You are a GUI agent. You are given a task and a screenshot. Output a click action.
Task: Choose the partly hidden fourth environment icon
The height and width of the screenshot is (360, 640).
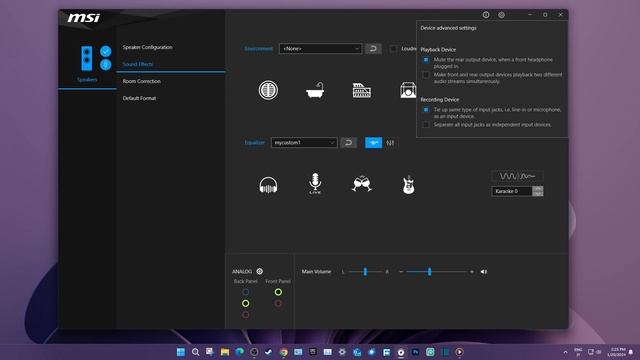coord(408,90)
